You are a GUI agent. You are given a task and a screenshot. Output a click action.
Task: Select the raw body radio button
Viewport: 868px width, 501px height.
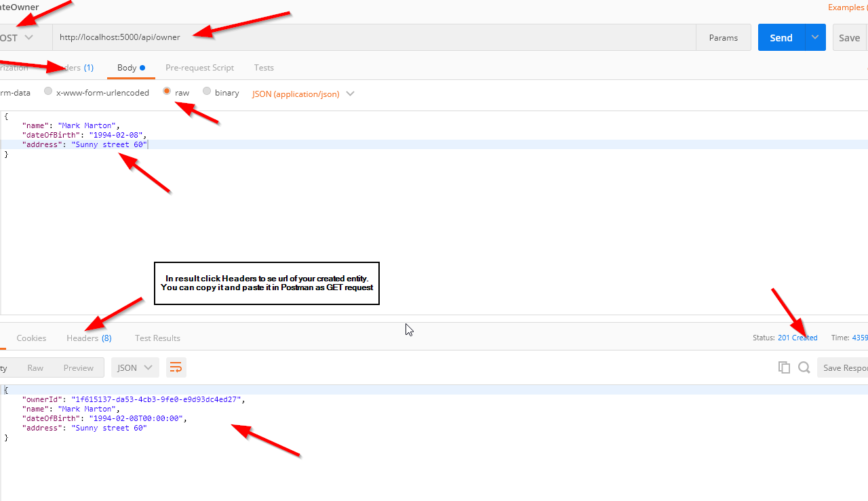(167, 92)
